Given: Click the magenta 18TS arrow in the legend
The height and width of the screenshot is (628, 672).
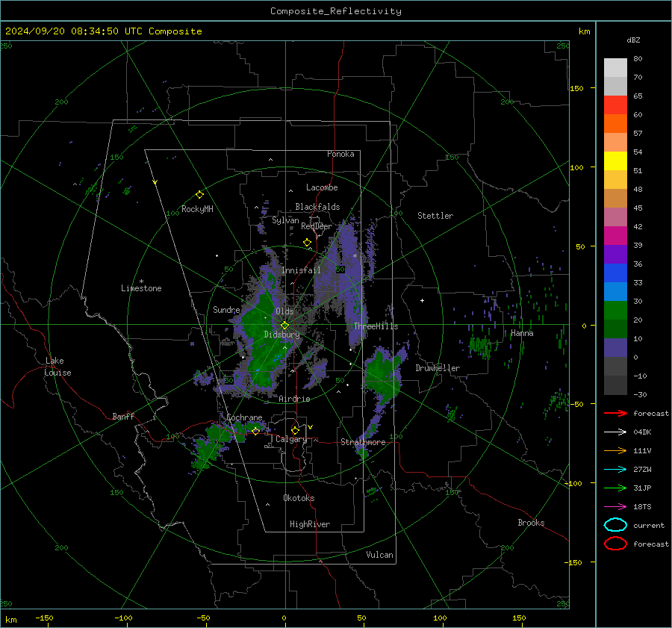Looking at the screenshot, I should (x=615, y=507).
